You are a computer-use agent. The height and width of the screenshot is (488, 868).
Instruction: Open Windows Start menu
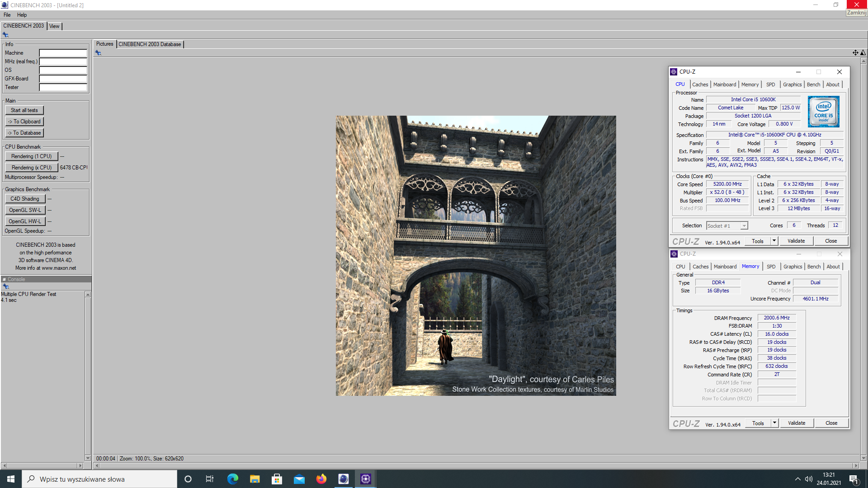tap(11, 479)
